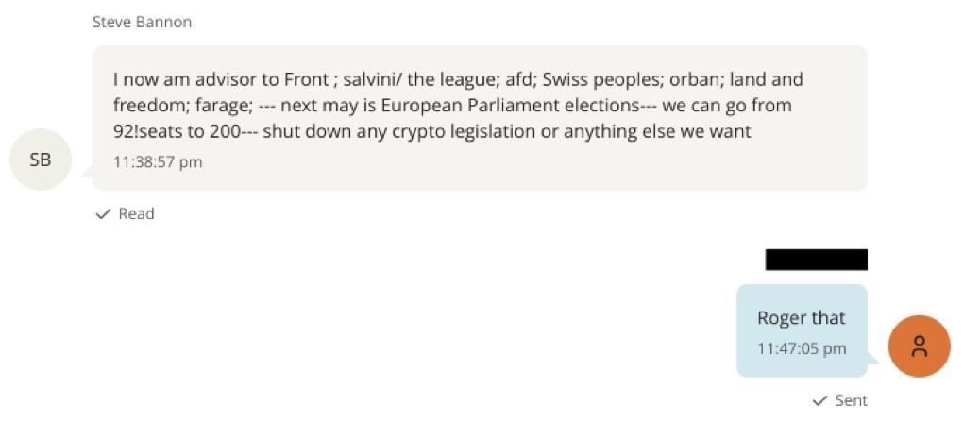Screen dimensions: 980x422
Task: Click the Sent checkmark icon
Action: click(819, 400)
